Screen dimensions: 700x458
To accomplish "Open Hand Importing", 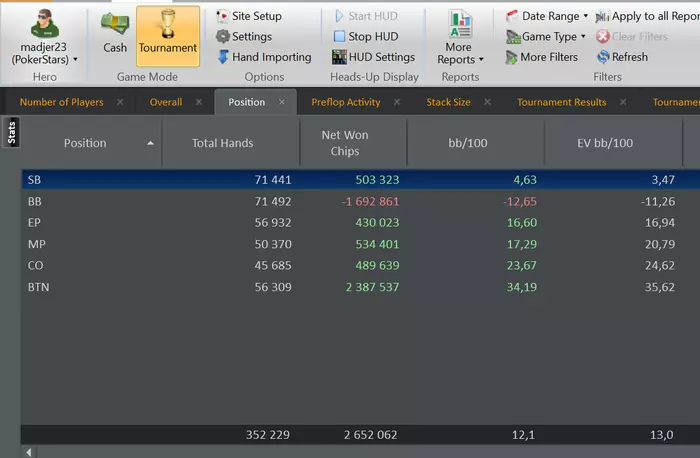I will [264, 57].
